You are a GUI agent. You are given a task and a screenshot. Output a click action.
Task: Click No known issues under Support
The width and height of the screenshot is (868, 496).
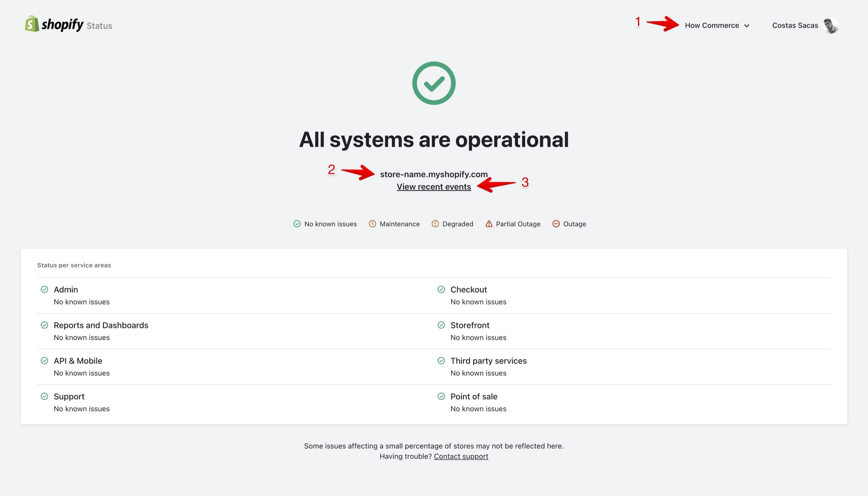point(81,409)
